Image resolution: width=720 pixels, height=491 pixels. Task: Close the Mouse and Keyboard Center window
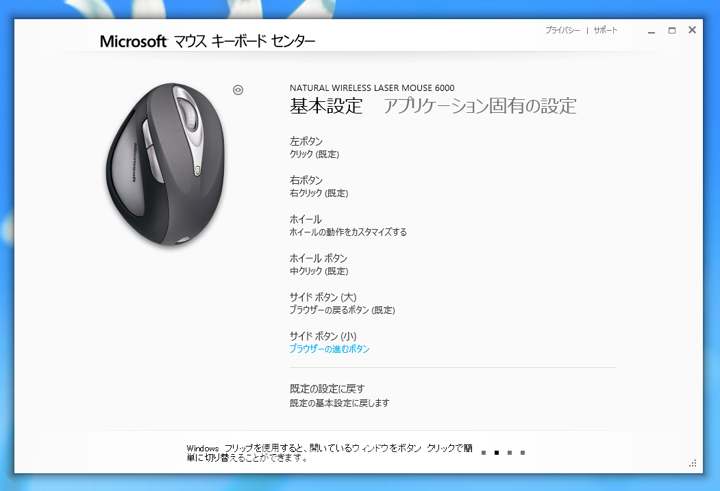click(x=692, y=30)
